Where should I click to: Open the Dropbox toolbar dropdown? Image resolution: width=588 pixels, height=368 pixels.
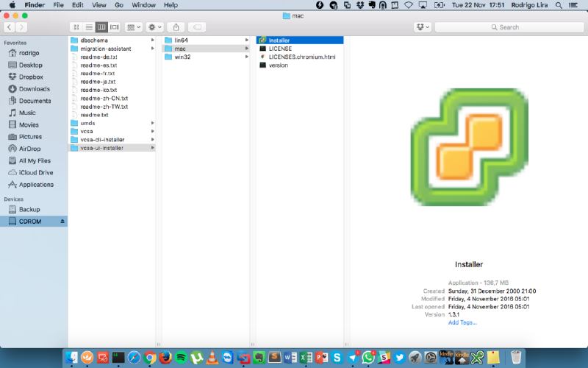[422, 27]
